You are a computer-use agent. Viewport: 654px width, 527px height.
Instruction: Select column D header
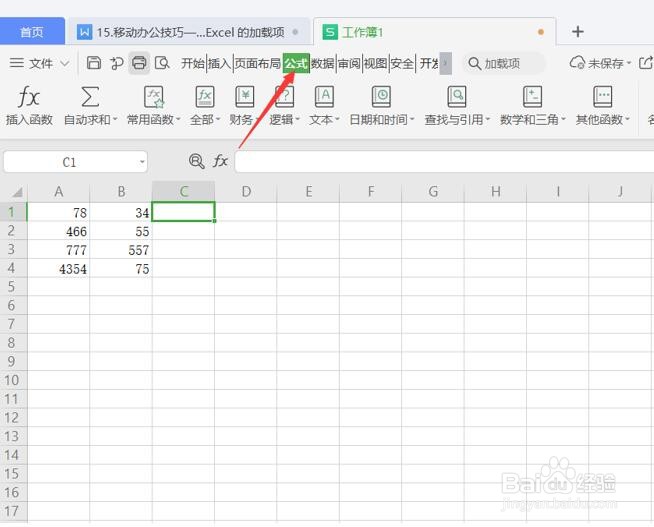pyautogui.click(x=246, y=192)
